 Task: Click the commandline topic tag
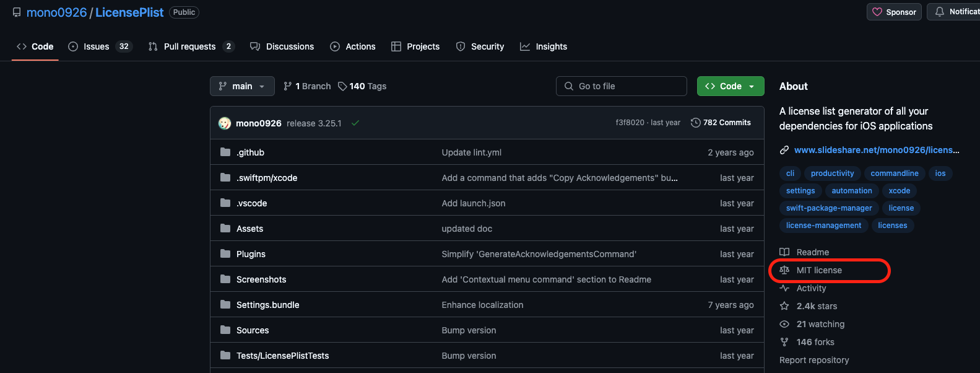click(895, 173)
